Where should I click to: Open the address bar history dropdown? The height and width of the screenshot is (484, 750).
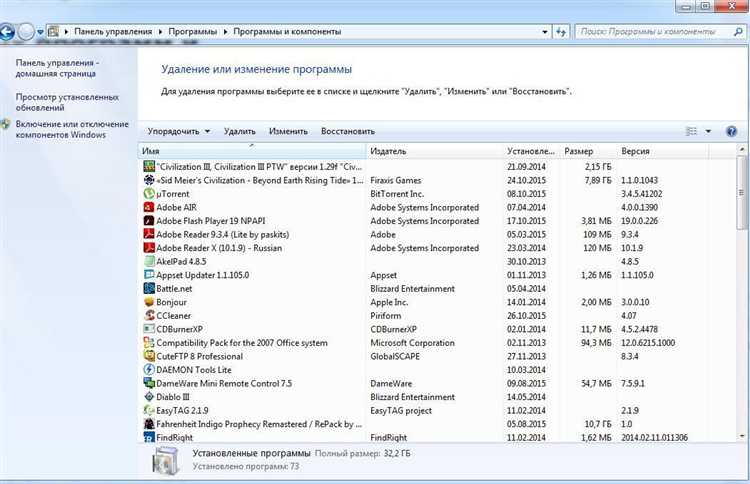point(544,32)
